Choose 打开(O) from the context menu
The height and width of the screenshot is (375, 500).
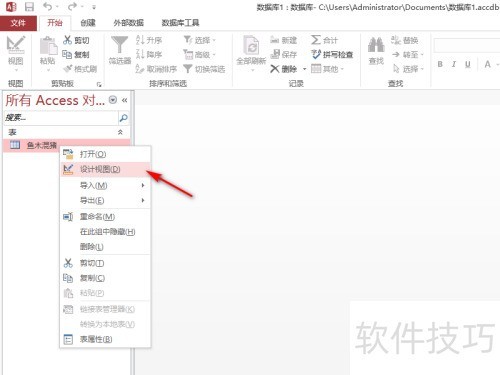[105, 154]
